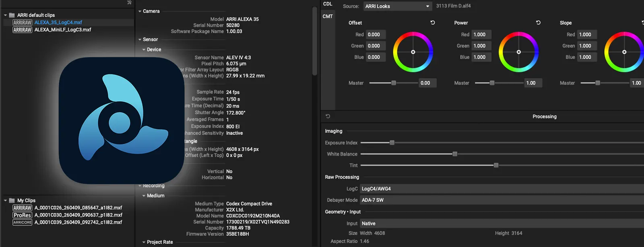The width and height of the screenshot is (644, 247).
Task: Click the pin icon above the clip list
Action: (x=129, y=2)
